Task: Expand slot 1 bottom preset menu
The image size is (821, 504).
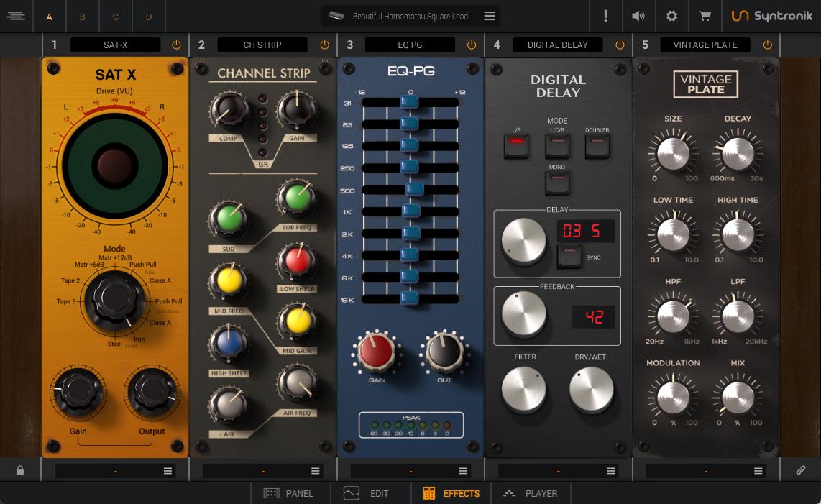Action: point(168,471)
